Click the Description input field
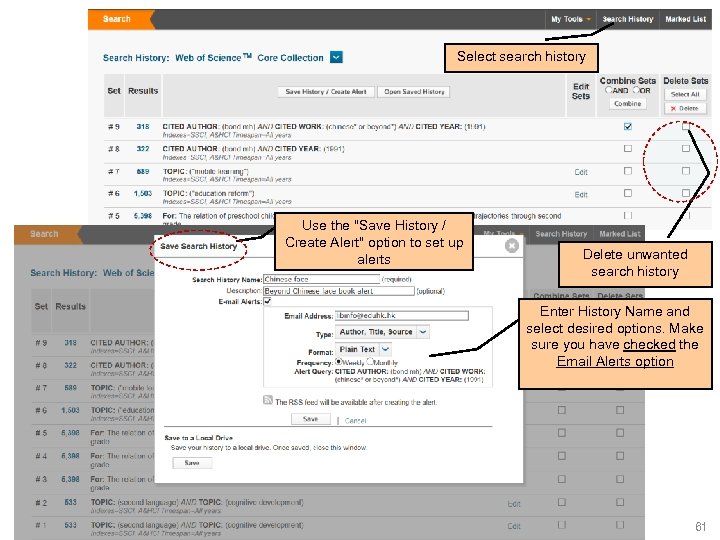 (339, 291)
